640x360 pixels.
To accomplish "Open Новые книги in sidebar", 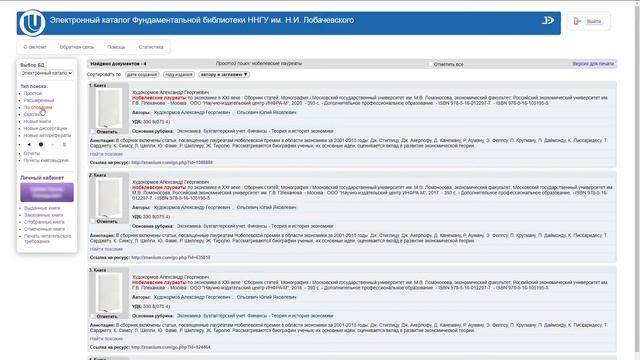I will click(37, 122).
